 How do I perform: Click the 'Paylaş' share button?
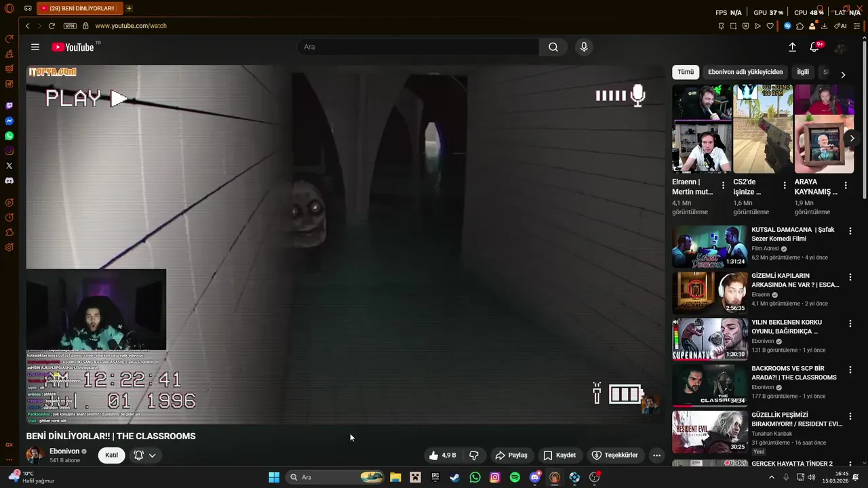click(511, 455)
